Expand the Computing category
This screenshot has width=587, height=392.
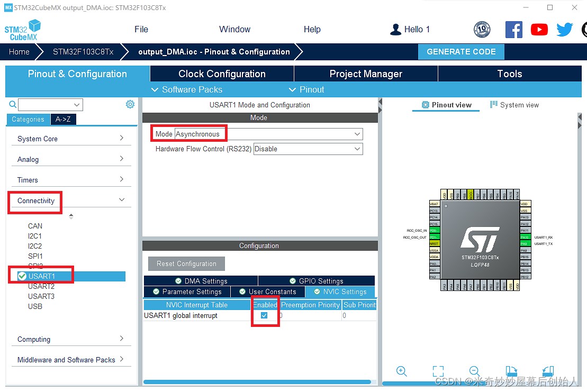coord(71,339)
